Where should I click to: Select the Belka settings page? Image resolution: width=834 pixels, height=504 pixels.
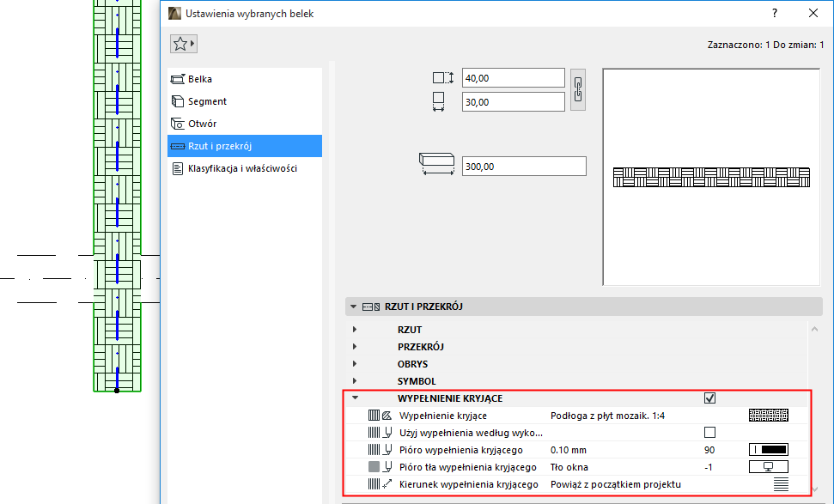coord(245,79)
